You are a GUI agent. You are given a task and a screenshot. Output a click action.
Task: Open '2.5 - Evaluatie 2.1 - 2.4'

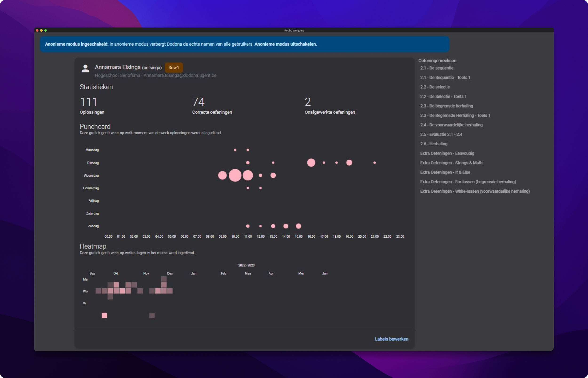pos(441,135)
